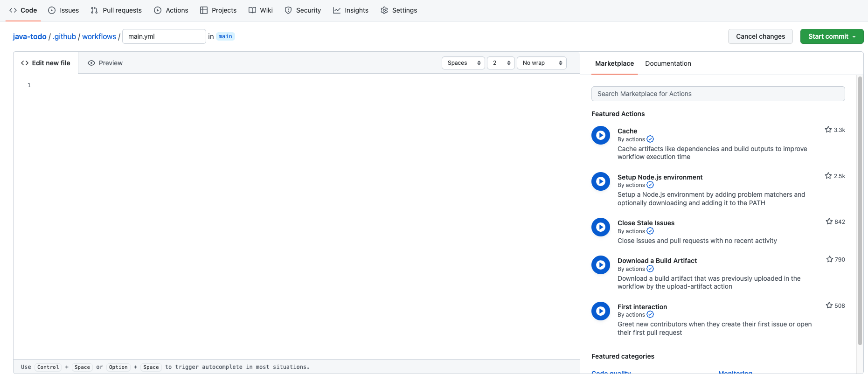Click verified badge under Setup Node.js environment

point(650,185)
